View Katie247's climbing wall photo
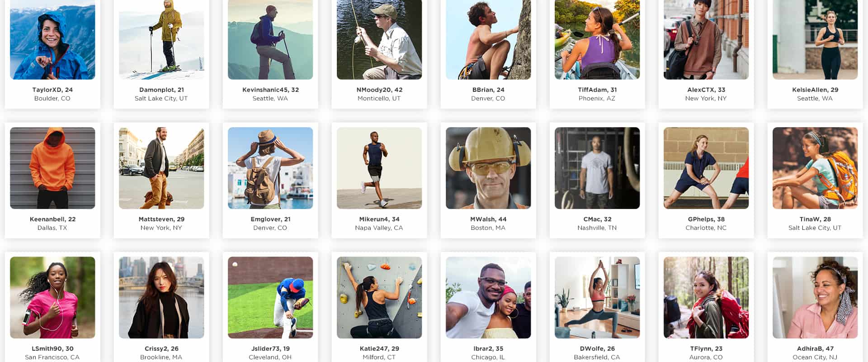Viewport: 868px width, 362px height. click(x=379, y=297)
